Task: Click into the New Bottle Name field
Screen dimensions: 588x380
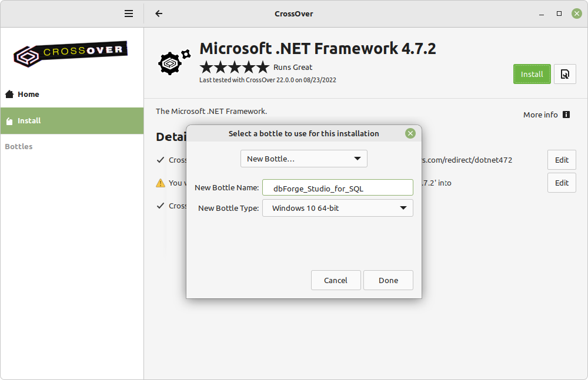Action: coord(338,187)
